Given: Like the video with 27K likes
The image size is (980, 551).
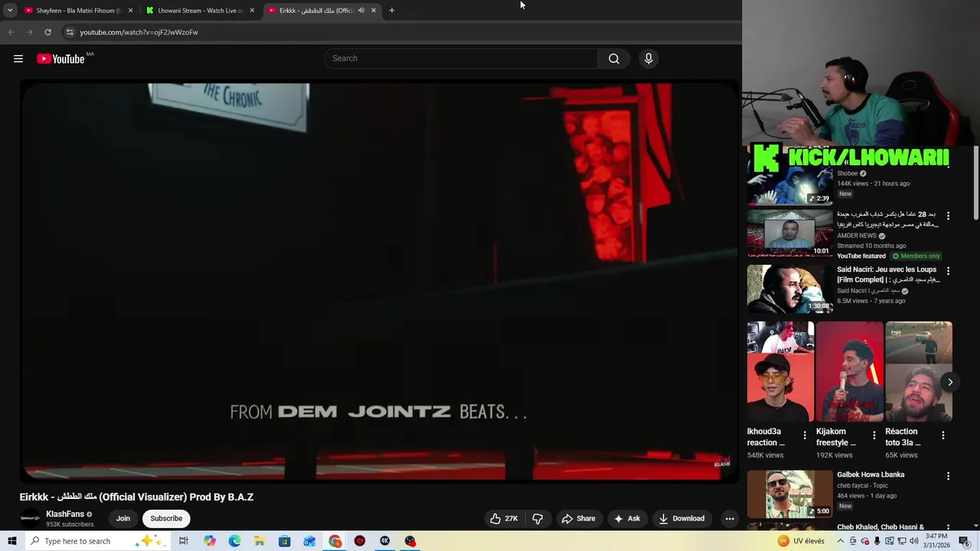Looking at the screenshot, I should (504, 518).
